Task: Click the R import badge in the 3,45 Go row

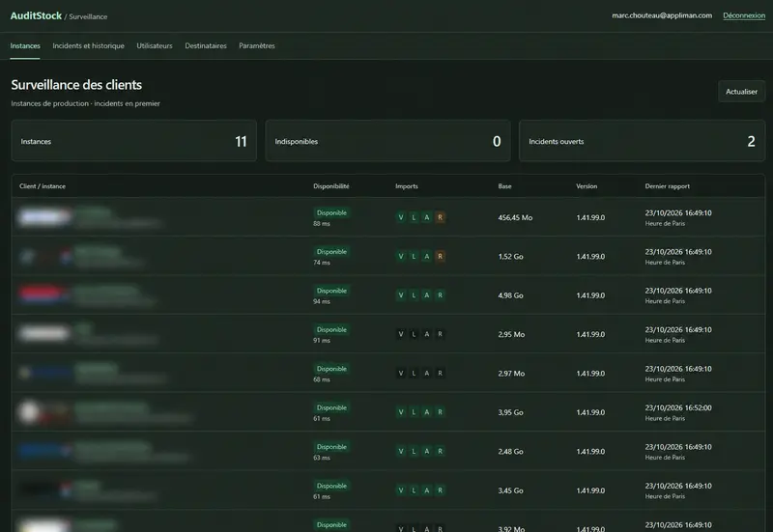Action: coord(441,490)
